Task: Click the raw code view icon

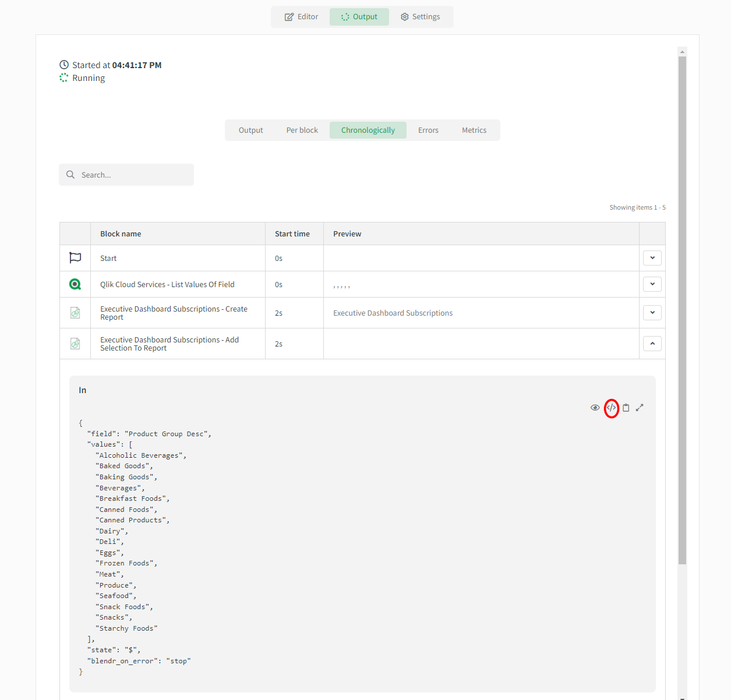Action: 611,408
